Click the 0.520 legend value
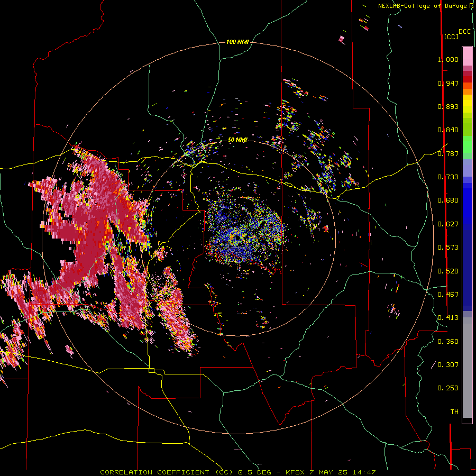 pyautogui.click(x=448, y=271)
